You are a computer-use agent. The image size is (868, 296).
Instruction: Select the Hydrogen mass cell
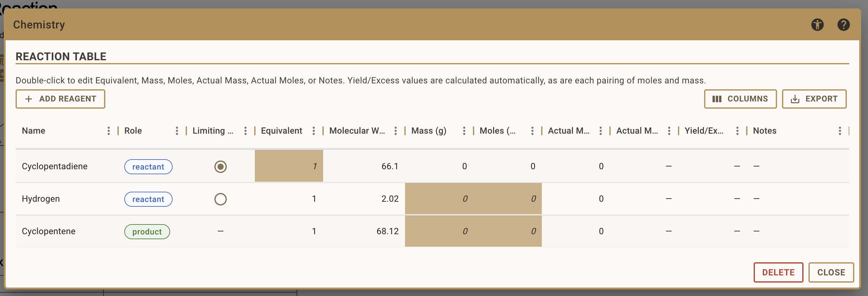pos(439,199)
